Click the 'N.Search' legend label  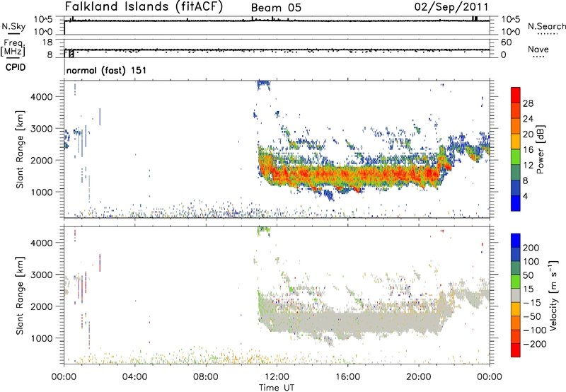pos(546,26)
